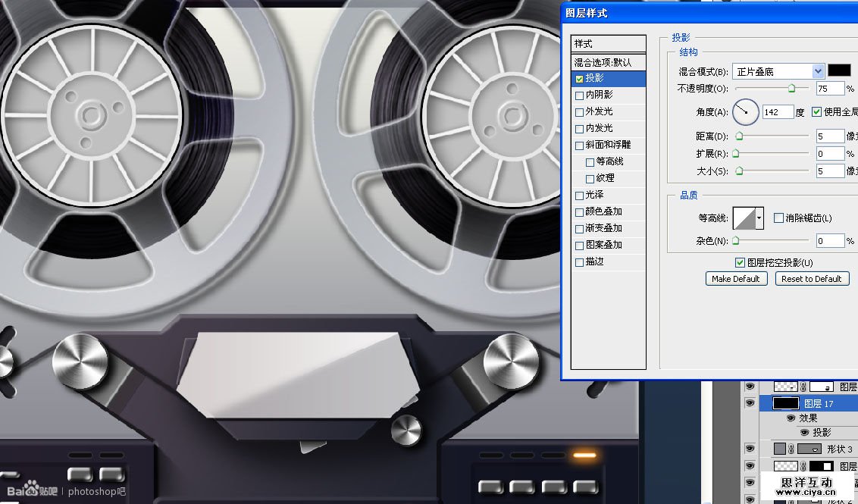Screen dimensions: 858x504
Task: Select the 图层 17 layer name
Action: point(819,404)
